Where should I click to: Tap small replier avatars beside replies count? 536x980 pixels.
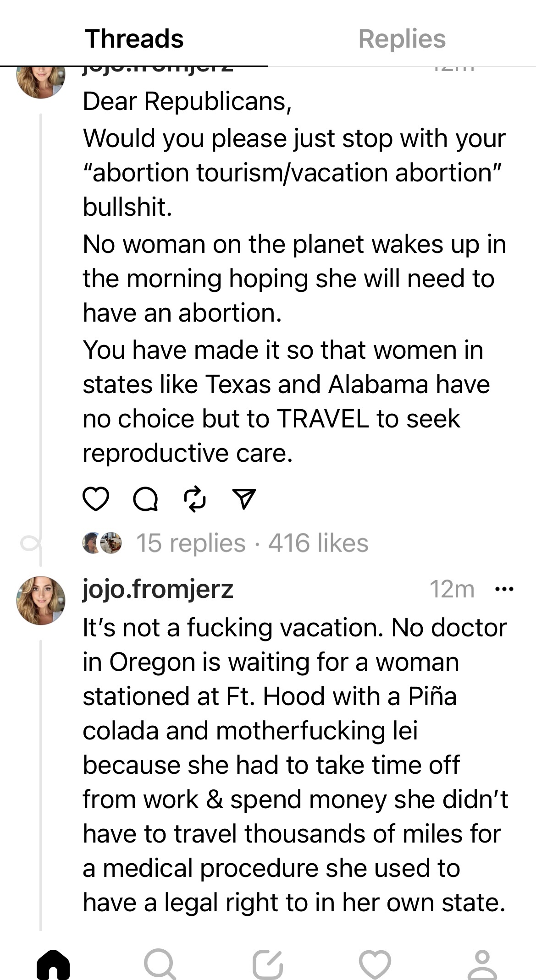102,543
